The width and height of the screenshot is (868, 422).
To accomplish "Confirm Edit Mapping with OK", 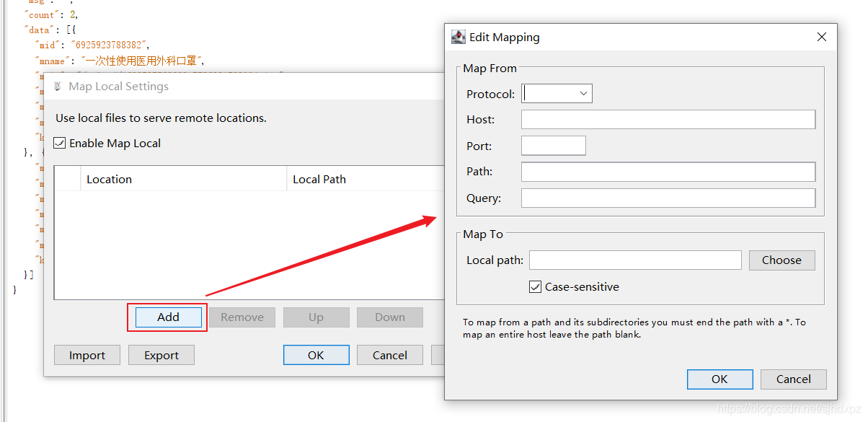I will pos(719,379).
